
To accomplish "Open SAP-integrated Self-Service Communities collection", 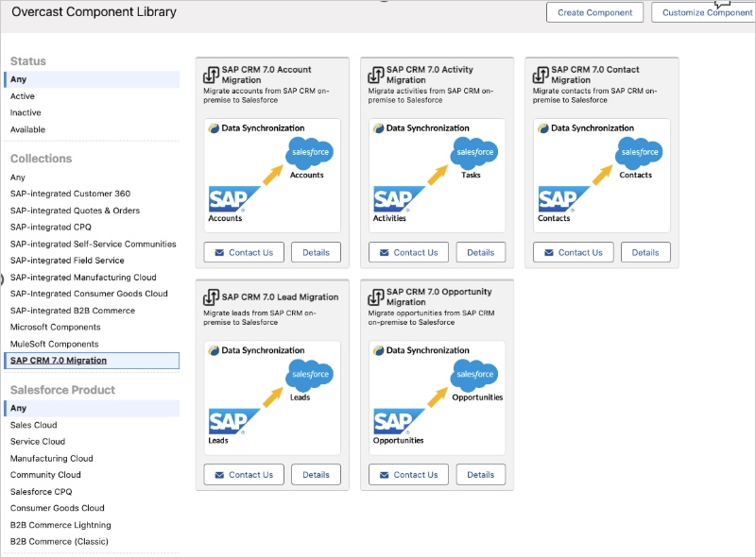I will tap(93, 244).
